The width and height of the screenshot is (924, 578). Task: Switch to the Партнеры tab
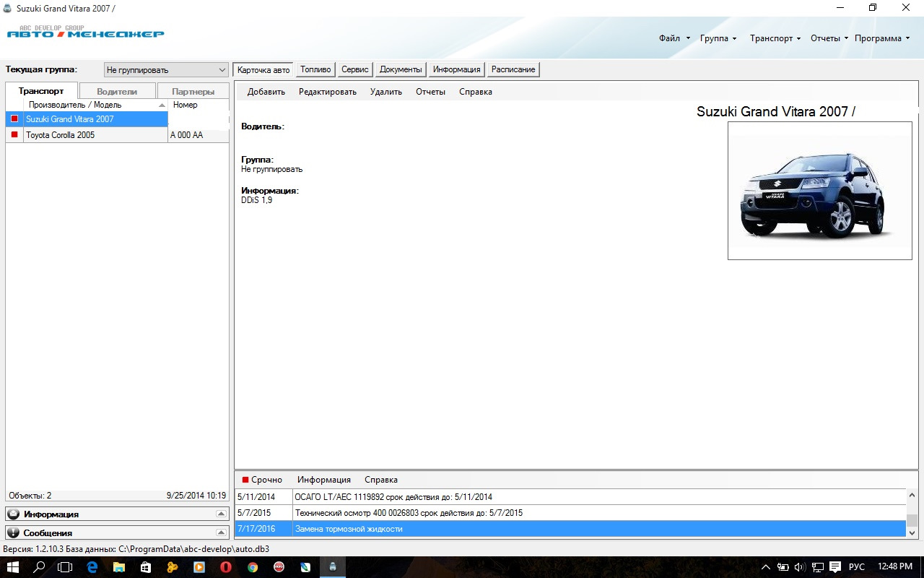pyautogui.click(x=193, y=91)
